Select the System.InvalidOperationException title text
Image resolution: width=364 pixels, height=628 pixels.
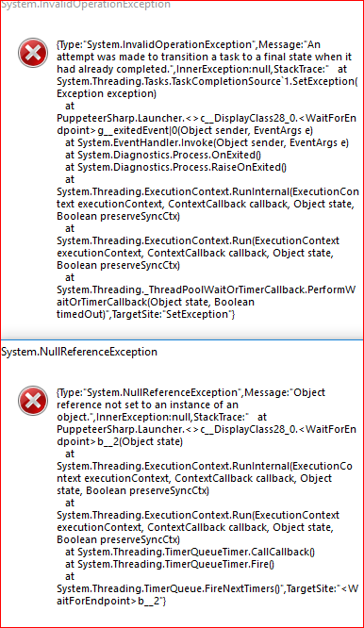coord(86,5)
